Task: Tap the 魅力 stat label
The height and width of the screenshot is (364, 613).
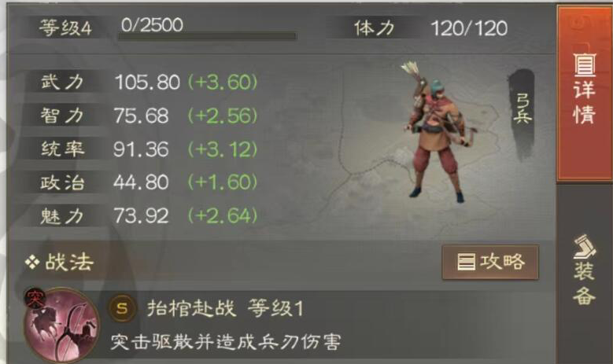Action: (x=62, y=216)
